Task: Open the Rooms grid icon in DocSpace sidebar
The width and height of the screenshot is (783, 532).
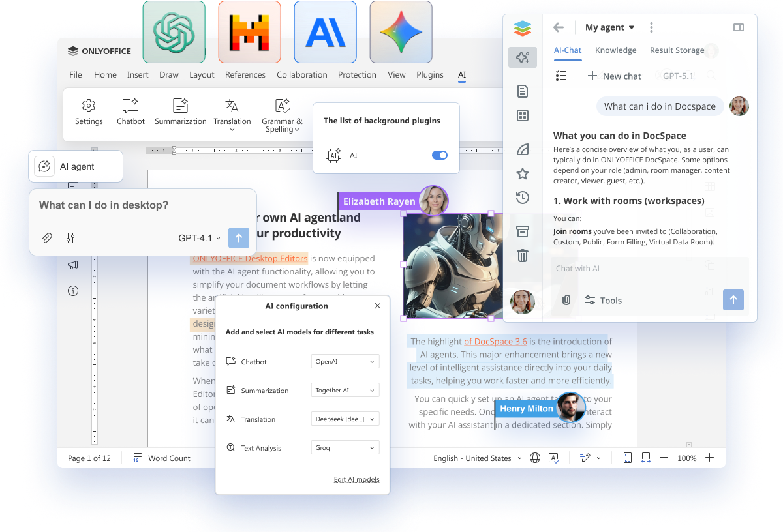Action: tap(522, 115)
